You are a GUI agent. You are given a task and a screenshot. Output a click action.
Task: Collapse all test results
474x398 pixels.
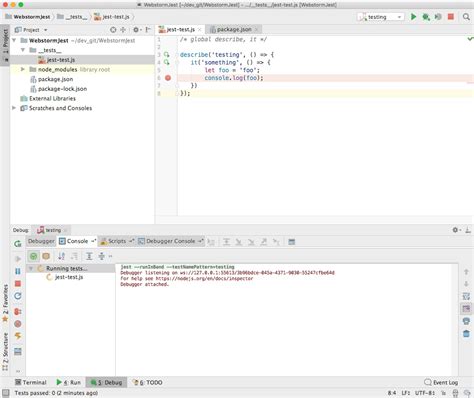102,256
